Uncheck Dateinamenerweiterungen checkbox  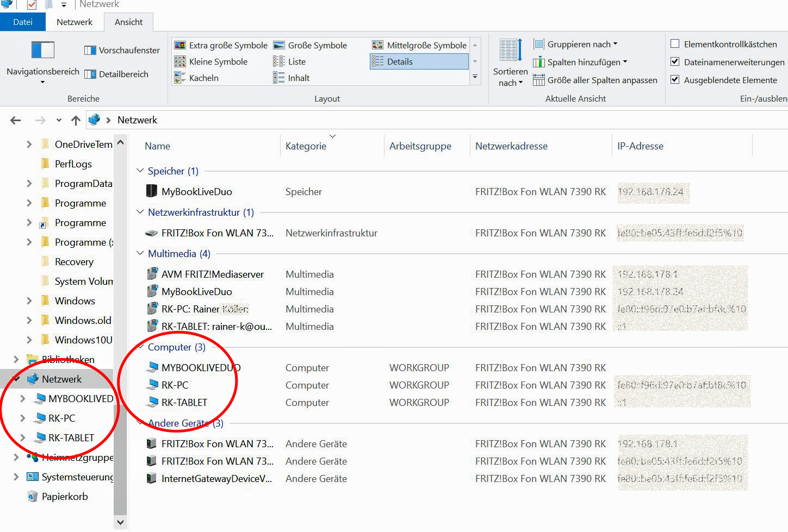click(x=675, y=61)
